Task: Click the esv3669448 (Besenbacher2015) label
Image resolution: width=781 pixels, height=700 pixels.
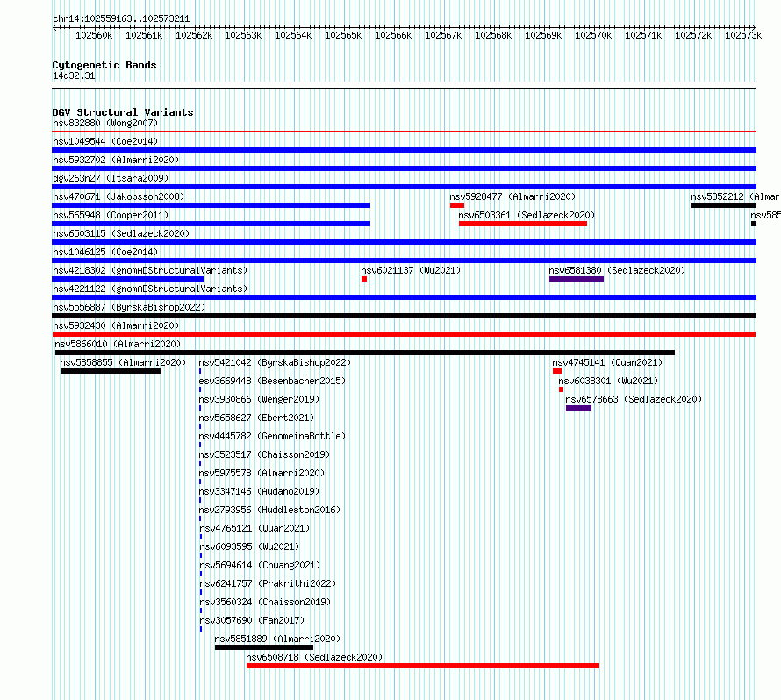Action: [x=272, y=381]
